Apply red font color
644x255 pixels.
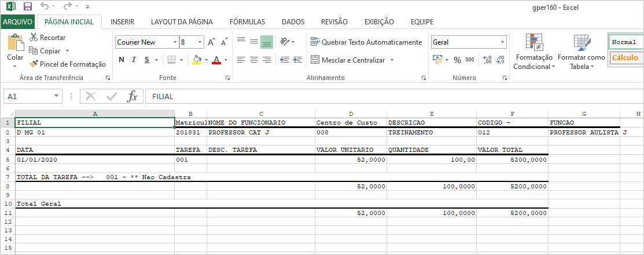pyautogui.click(x=216, y=60)
